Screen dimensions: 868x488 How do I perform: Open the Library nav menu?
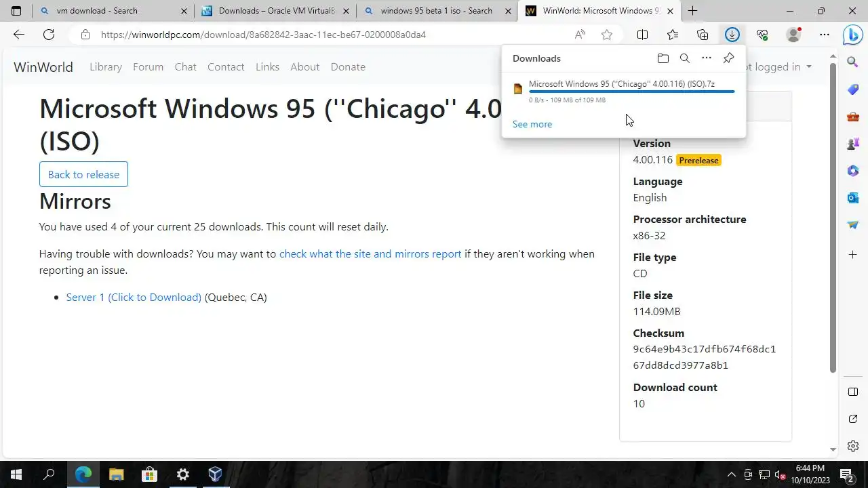click(106, 66)
